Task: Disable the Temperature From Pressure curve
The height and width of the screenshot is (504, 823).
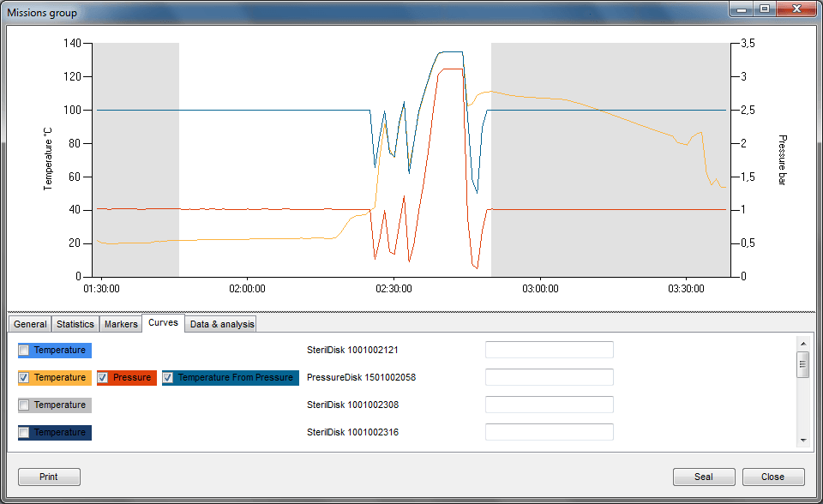Action: click(x=167, y=377)
